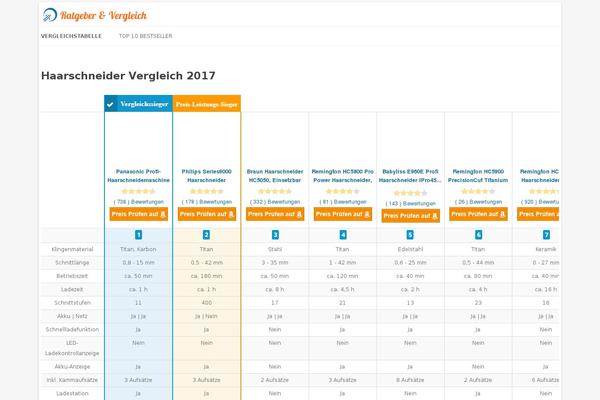The width and height of the screenshot is (600, 400).
Task: Click the rank 2 number badge
Action: (x=206, y=235)
